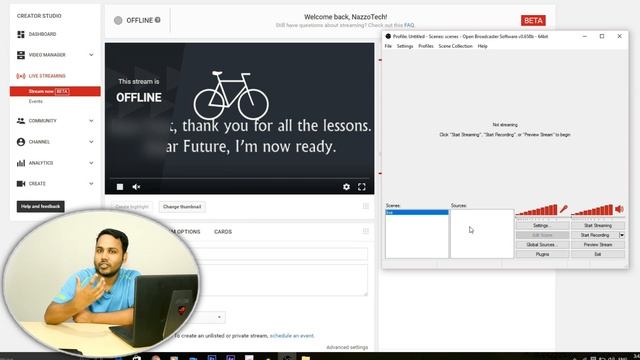The width and height of the screenshot is (640, 360).
Task: Click the Channel profile icon
Action: coord(21,142)
